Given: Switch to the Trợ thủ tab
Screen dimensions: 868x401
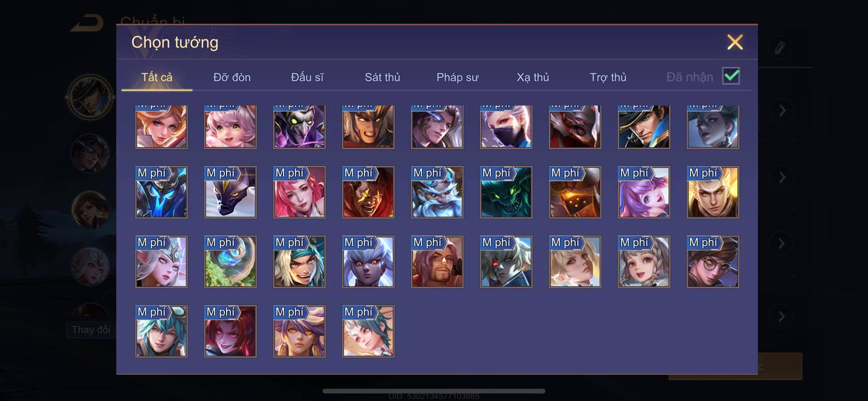Looking at the screenshot, I should tap(608, 77).
